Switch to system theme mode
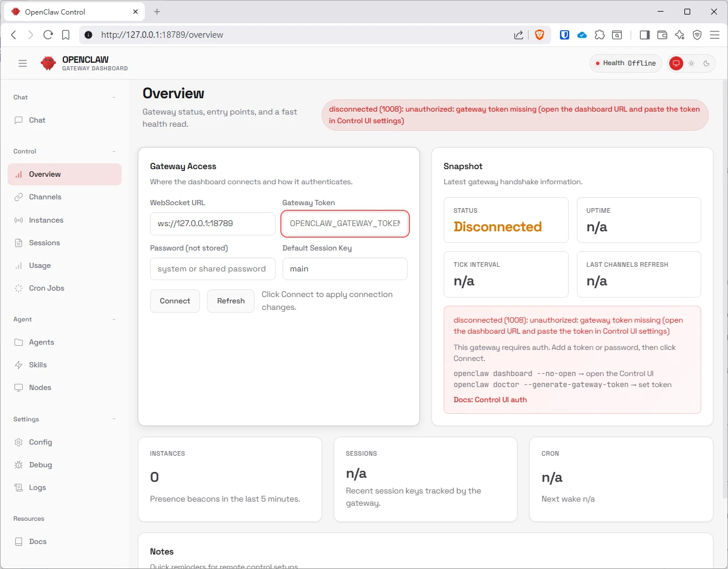The image size is (728, 569). (676, 63)
